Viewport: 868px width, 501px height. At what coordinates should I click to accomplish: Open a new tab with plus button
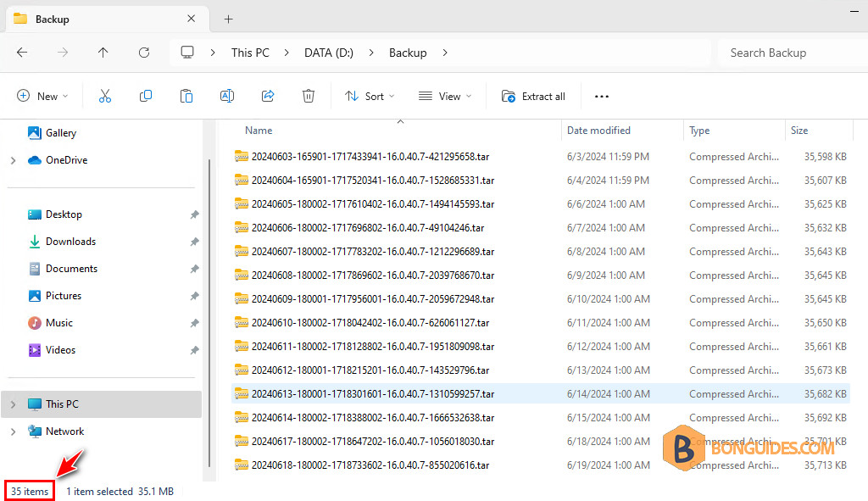pyautogui.click(x=228, y=19)
